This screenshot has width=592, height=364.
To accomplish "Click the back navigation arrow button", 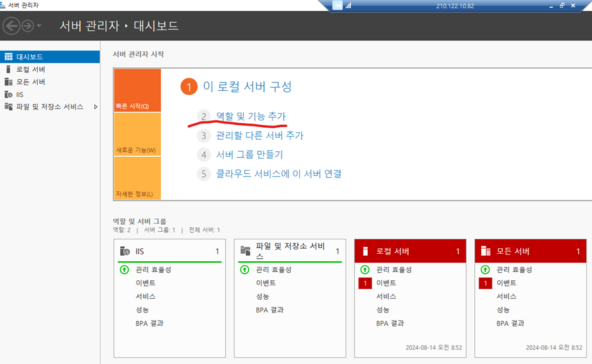I will point(11,26).
